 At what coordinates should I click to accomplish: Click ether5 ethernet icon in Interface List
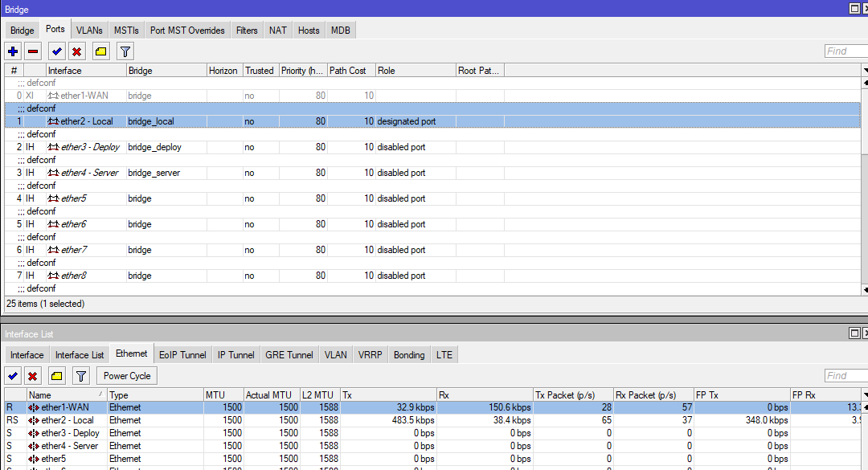pyautogui.click(x=34, y=459)
